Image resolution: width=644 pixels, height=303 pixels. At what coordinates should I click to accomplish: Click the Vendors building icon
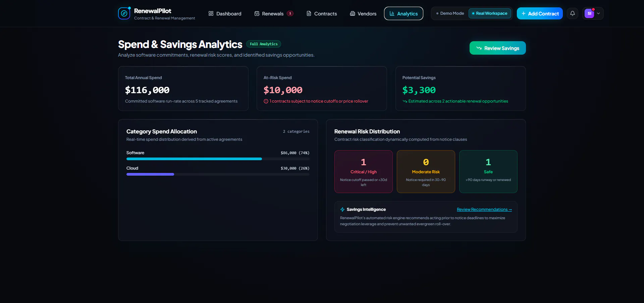click(x=353, y=13)
